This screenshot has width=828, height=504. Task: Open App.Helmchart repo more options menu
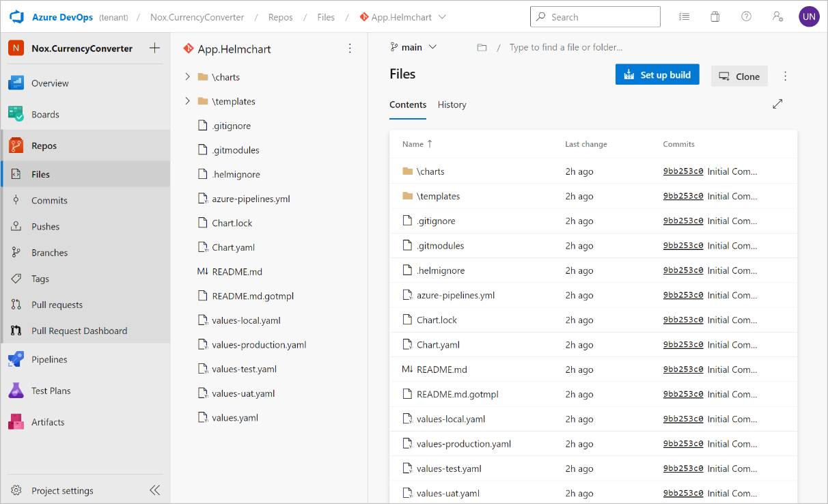(x=350, y=49)
